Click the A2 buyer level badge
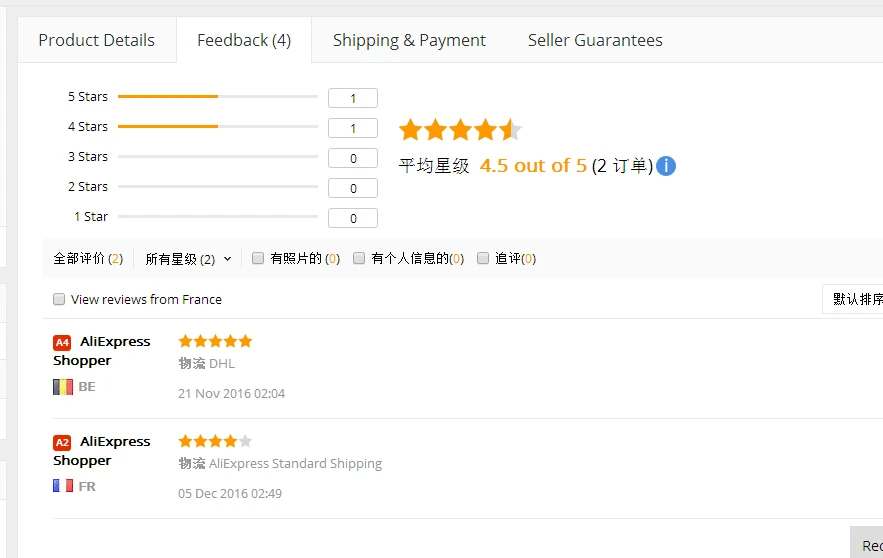 point(62,443)
